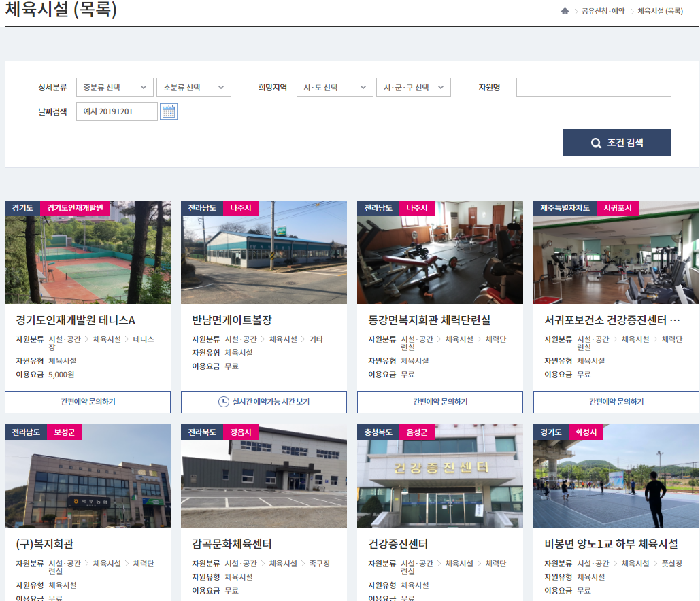The width and height of the screenshot is (700, 601).
Task: Click the 경기도인재개발원 pink region tag
Action: point(75,208)
